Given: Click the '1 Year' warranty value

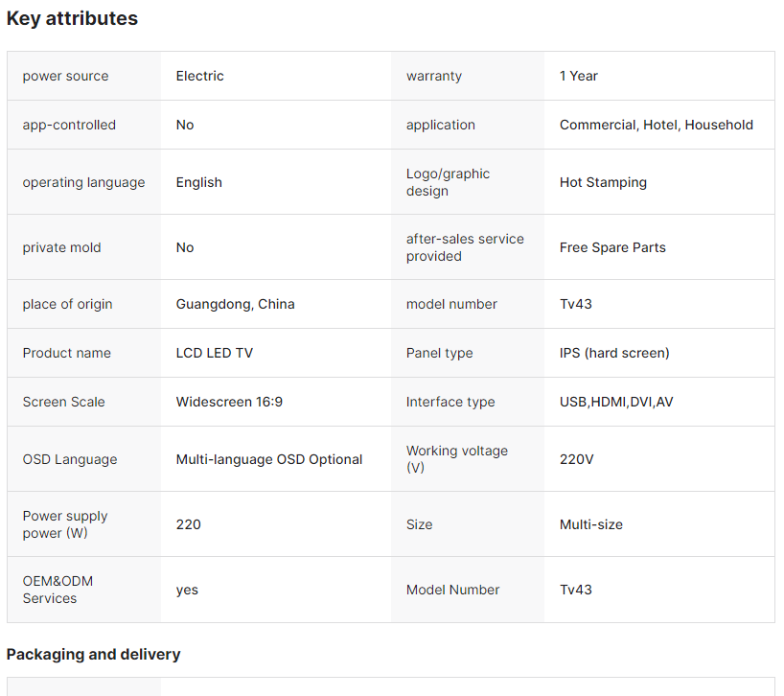Looking at the screenshot, I should pos(578,76).
